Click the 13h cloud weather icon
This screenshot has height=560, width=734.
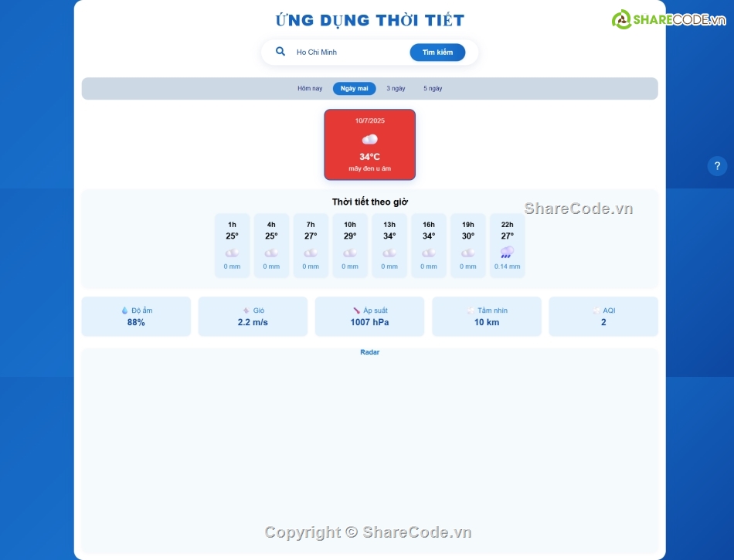point(389,253)
